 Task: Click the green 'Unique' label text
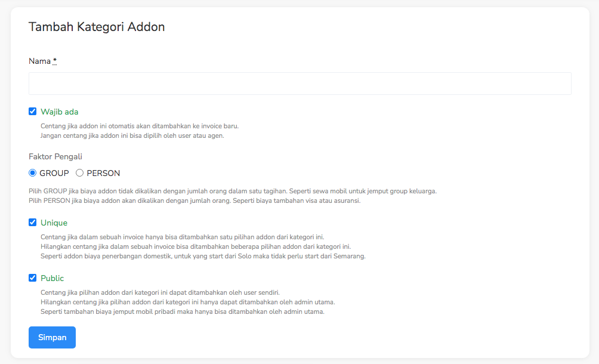click(x=54, y=223)
